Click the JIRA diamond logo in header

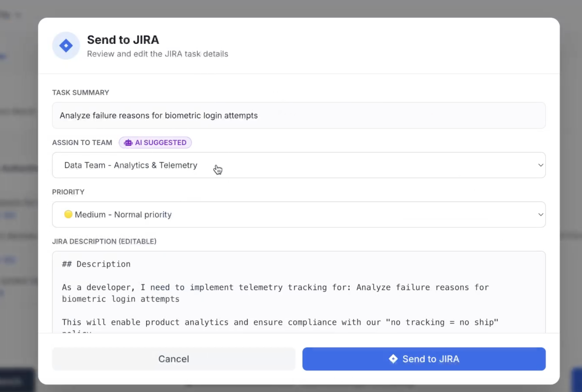(x=66, y=46)
